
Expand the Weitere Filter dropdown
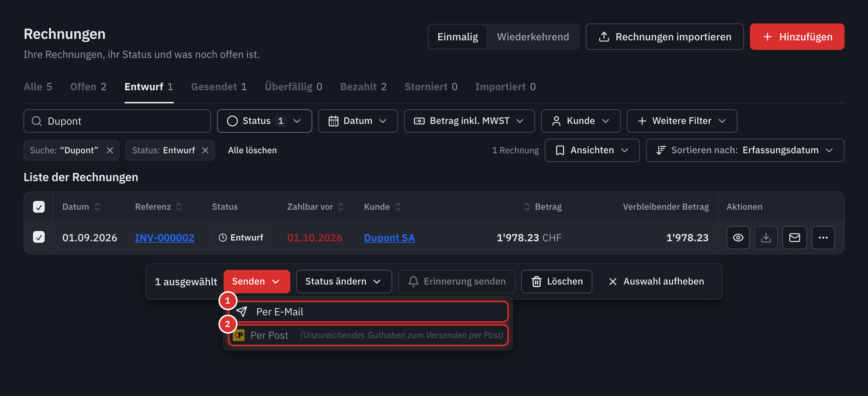[x=682, y=121]
